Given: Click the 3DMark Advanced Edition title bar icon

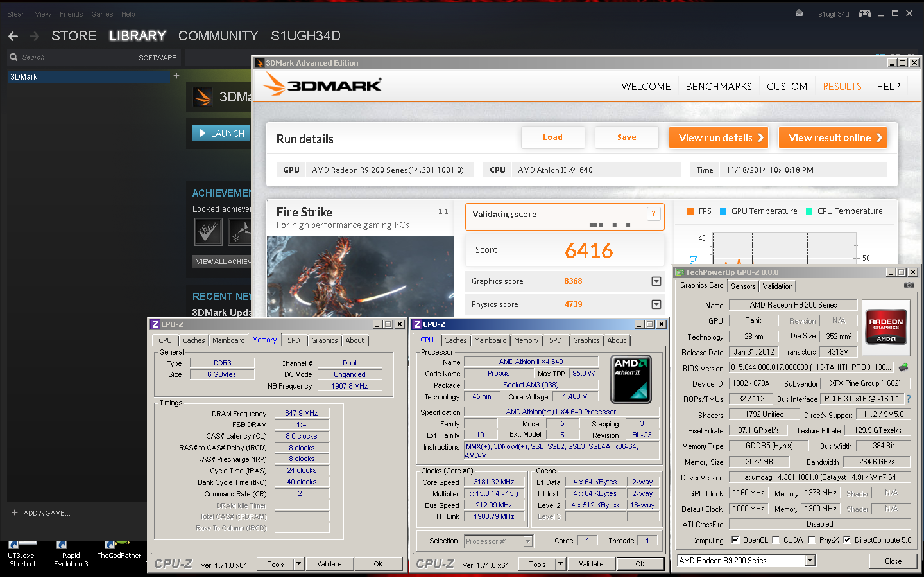Looking at the screenshot, I should 260,63.
